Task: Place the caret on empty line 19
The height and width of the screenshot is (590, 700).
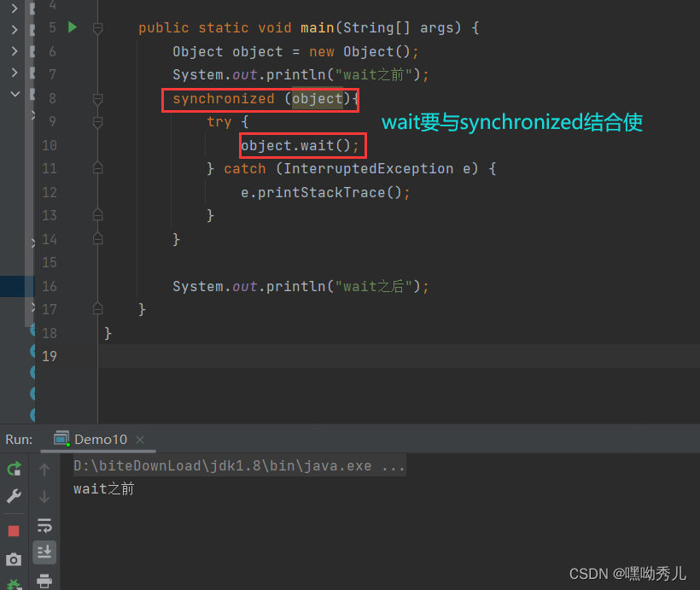Action: (x=171, y=355)
